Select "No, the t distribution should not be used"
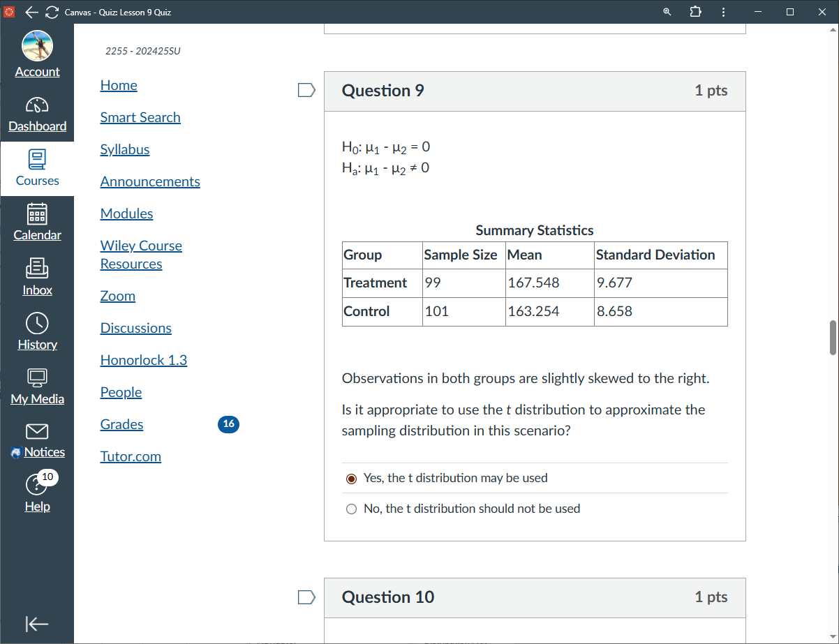The image size is (839, 644). point(351,509)
